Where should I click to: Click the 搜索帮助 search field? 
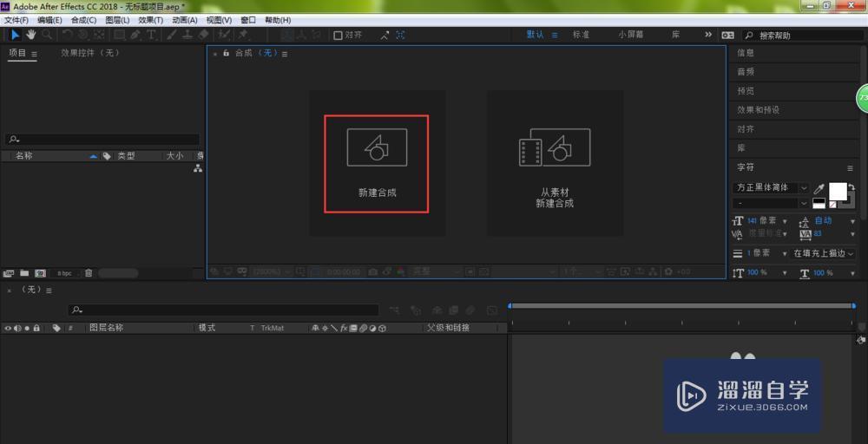(x=805, y=36)
